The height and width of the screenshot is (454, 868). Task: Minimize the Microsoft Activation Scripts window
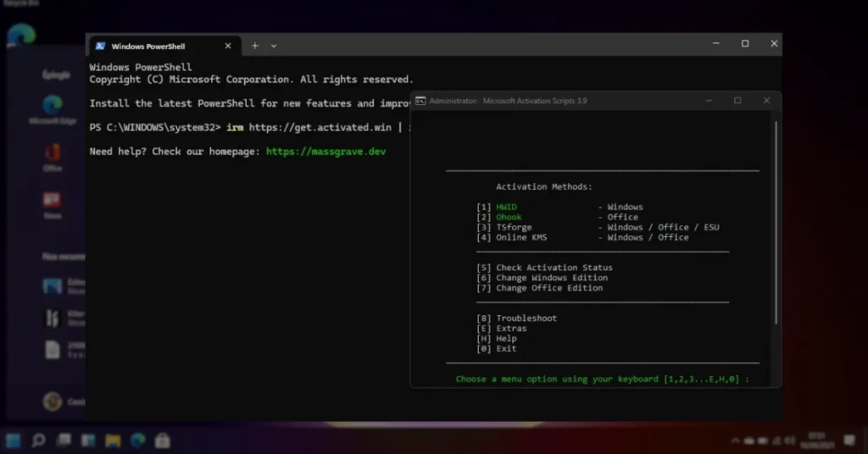pos(709,101)
